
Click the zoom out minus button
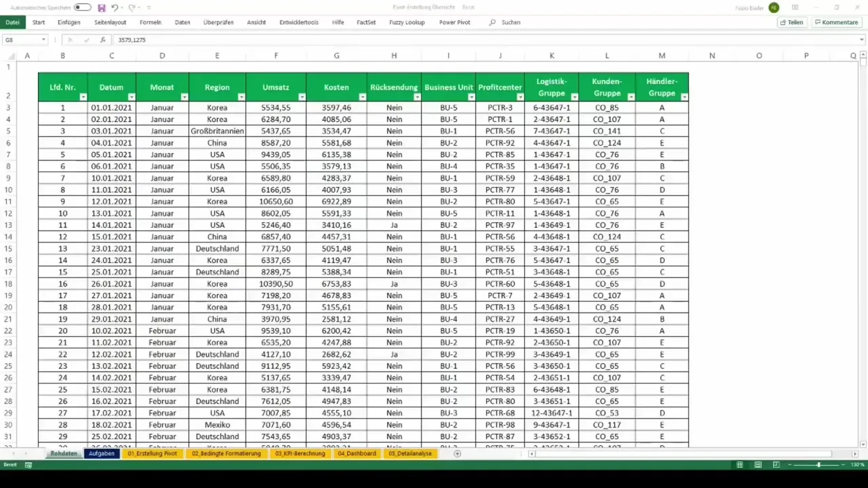(790, 465)
